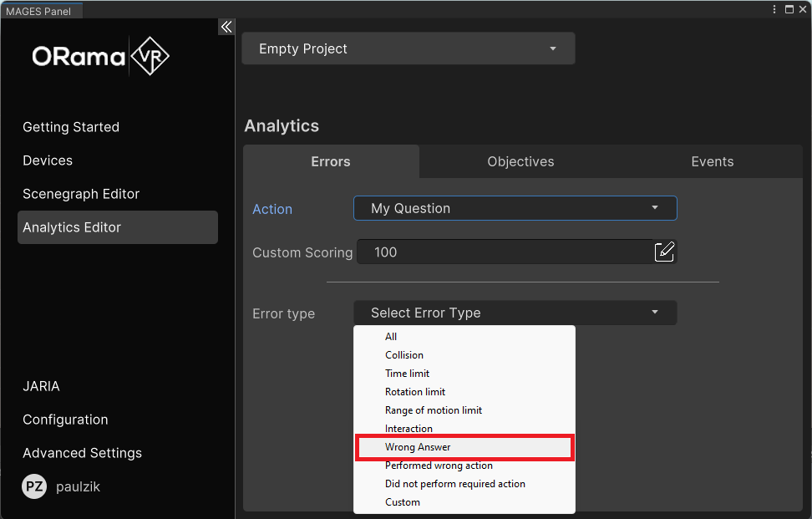Expand the Select Error Type dropdown
The height and width of the screenshot is (519, 812).
pos(515,313)
